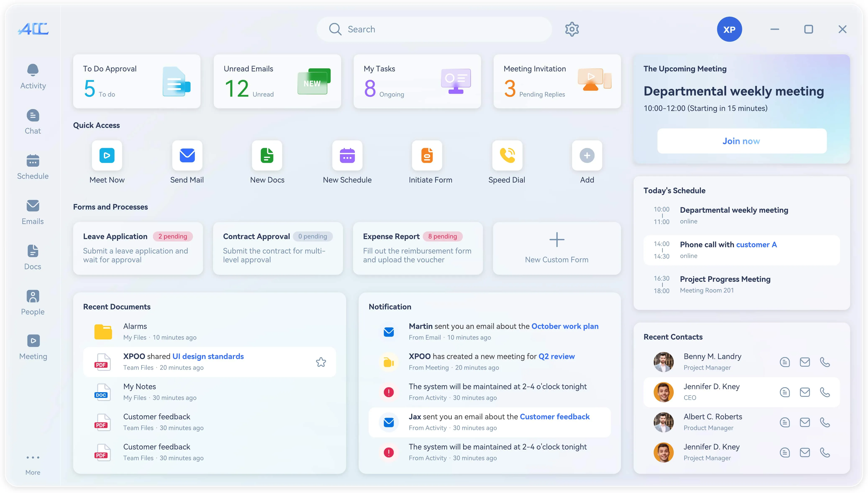Click the New Schedule calendar icon
The width and height of the screenshot is (868, 493).
[347, 155]
